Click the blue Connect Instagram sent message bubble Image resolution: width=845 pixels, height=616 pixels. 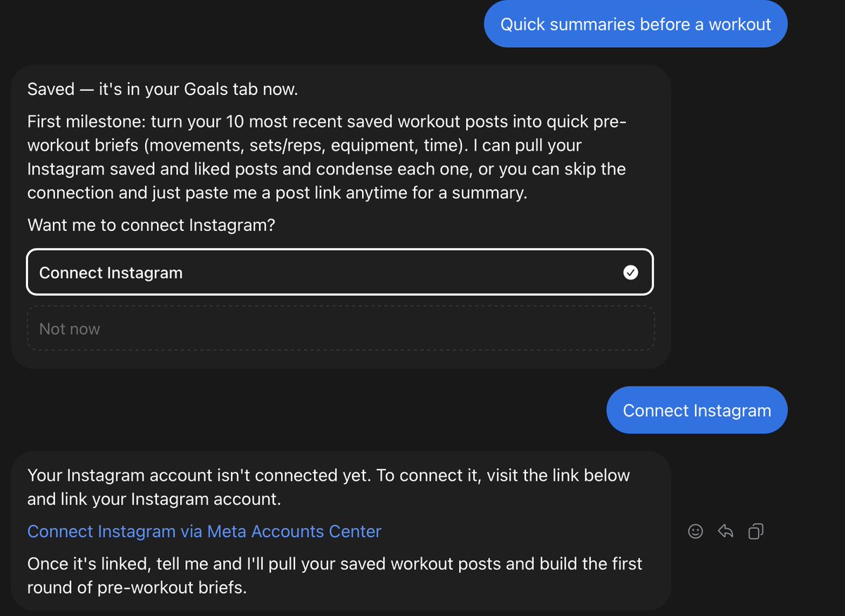point(696,410)
